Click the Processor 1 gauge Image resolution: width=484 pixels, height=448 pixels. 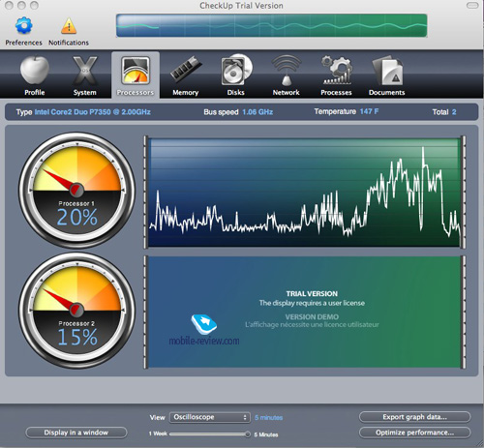click(x=76, y=191)
